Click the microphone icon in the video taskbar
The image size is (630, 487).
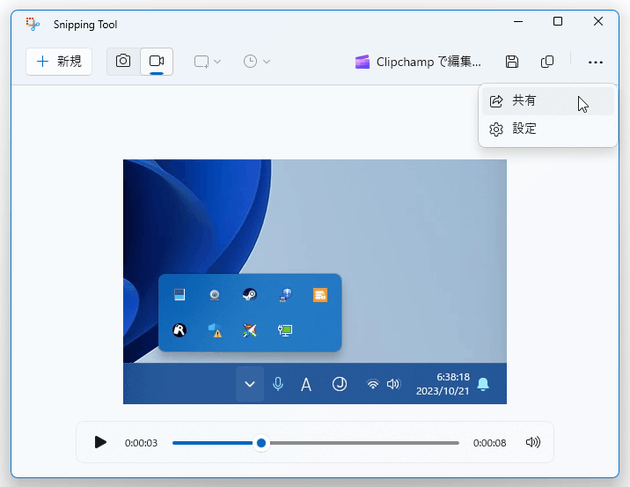(278, 384)
